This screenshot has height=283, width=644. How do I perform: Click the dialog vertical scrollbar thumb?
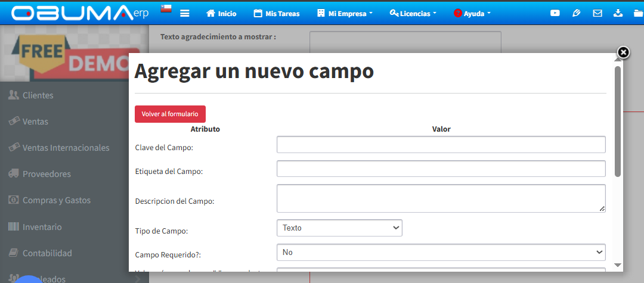click(x=618, y=122)
